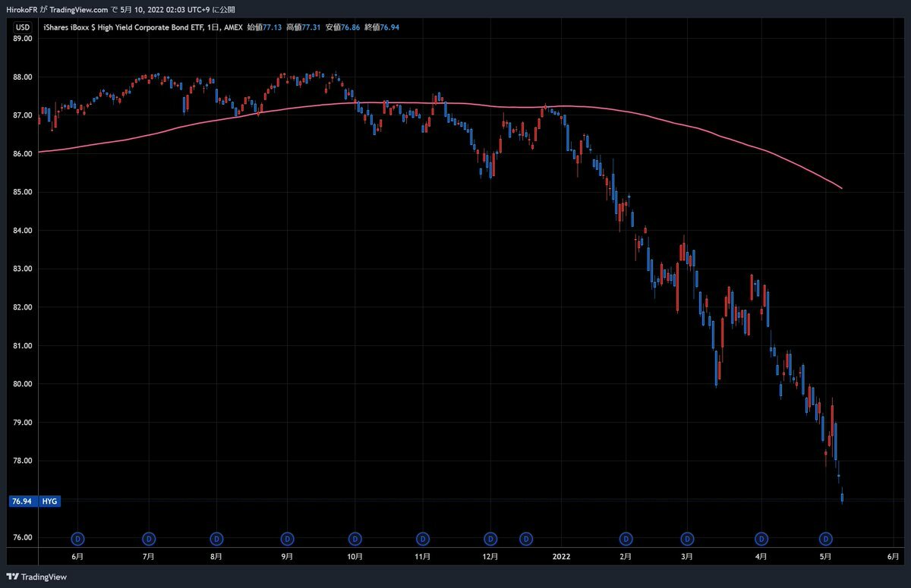Screen dimensions: 911x588
Task: Click the 81.00 price axis label
Action: (23, 346)
